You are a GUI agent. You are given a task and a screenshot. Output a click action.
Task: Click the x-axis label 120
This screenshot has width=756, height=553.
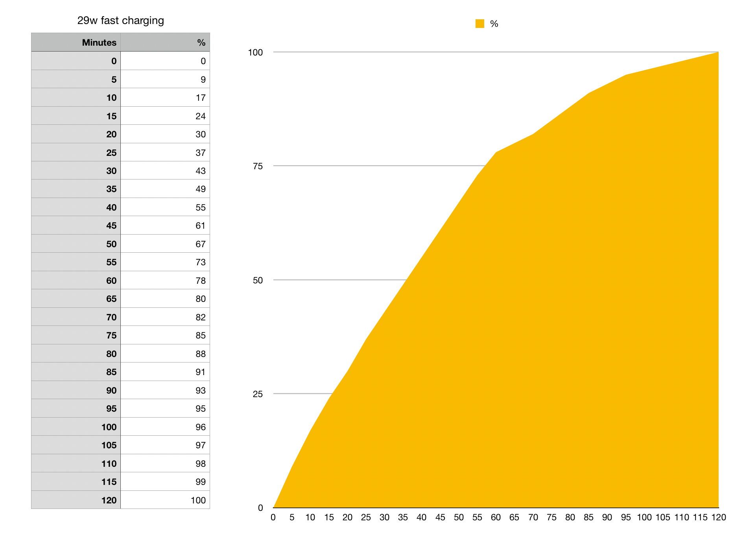click(x=718, y=518)
